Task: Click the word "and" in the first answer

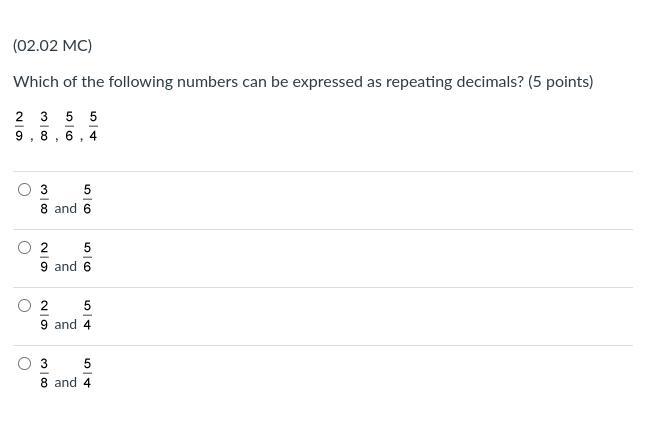Action: 65,209
